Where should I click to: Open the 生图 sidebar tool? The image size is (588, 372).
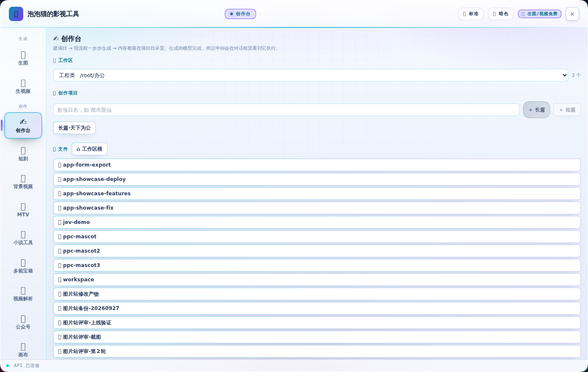(23, 58)
